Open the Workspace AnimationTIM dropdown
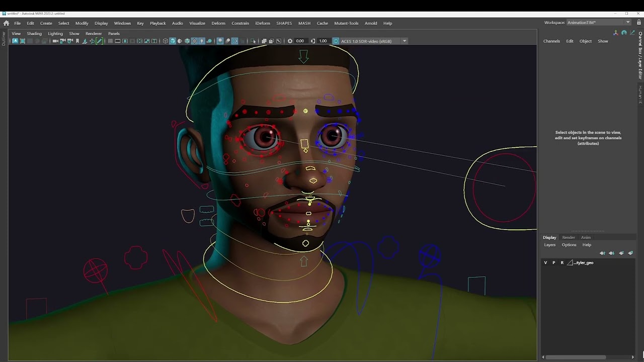This screenshot has height=362, width=644. coord(599,22)
